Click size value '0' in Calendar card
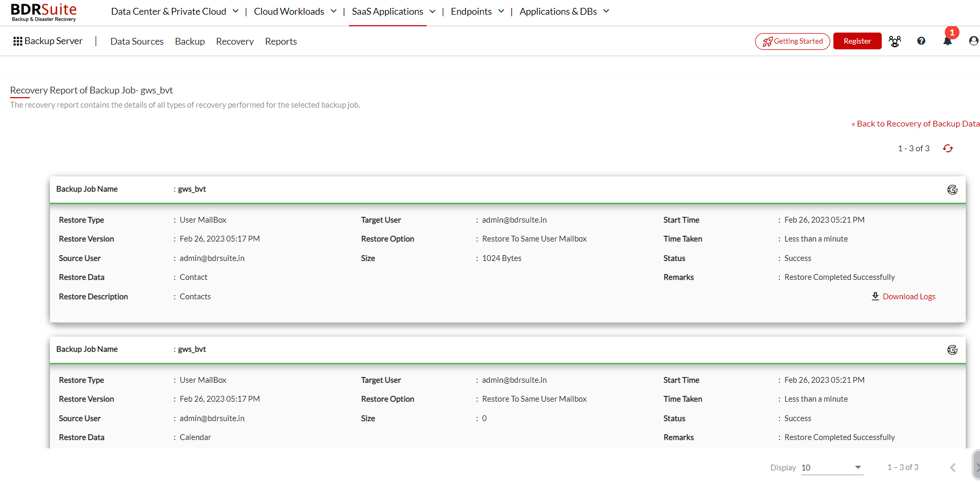 484,418
